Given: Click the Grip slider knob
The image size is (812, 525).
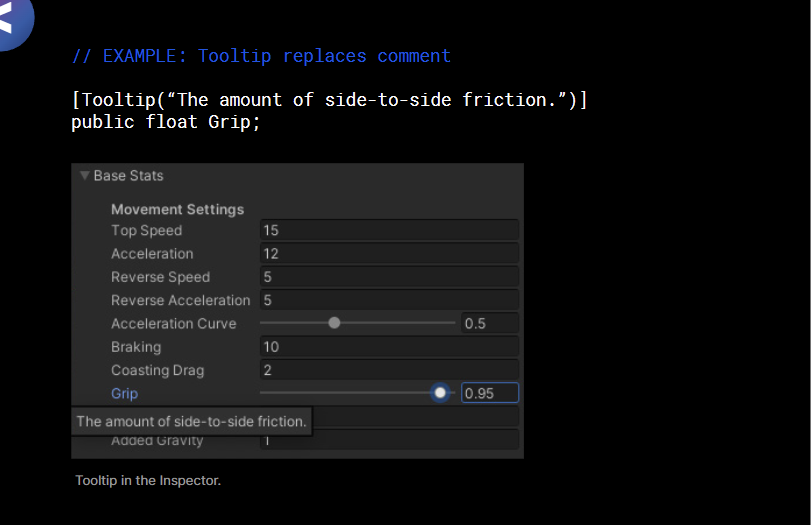Looking at the screenshot, I should point(440,393).
